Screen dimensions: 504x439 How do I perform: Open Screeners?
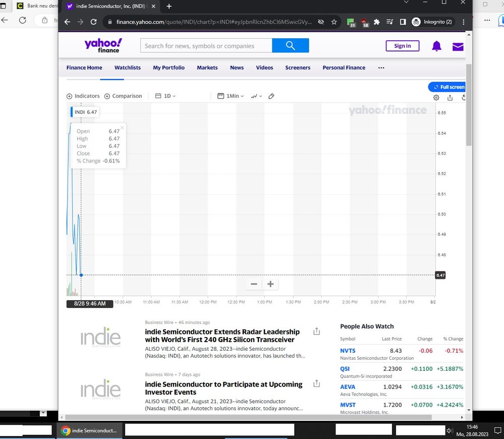point(298,68)
